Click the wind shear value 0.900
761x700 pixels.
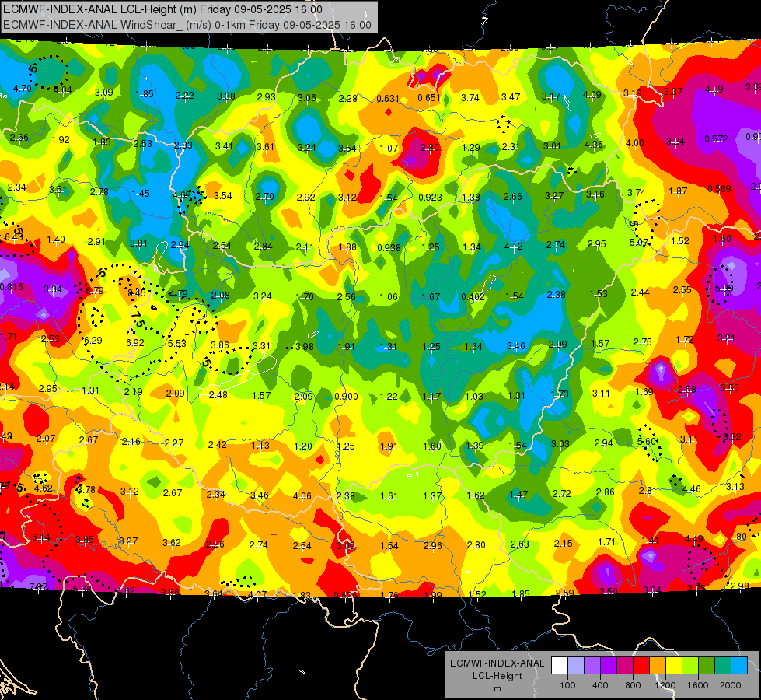tap(346, 397)
